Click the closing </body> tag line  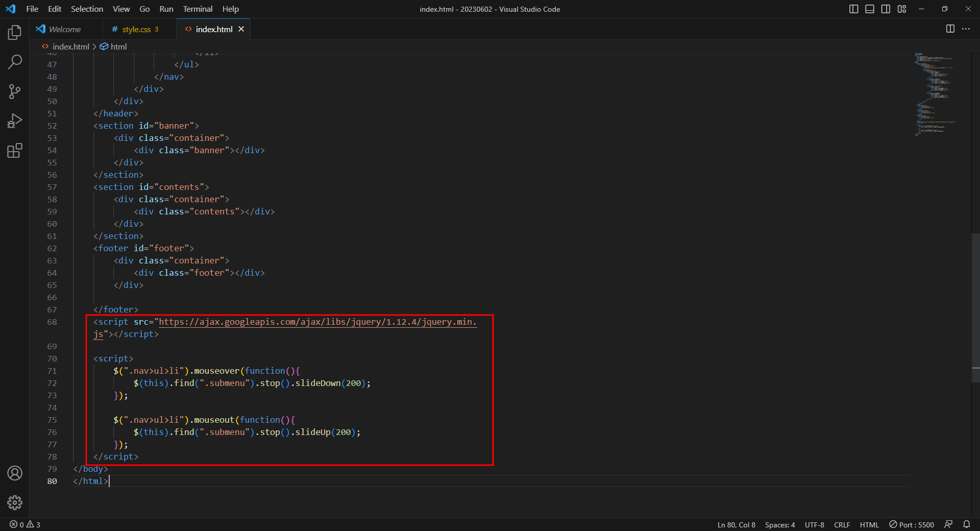click(90, 469)
